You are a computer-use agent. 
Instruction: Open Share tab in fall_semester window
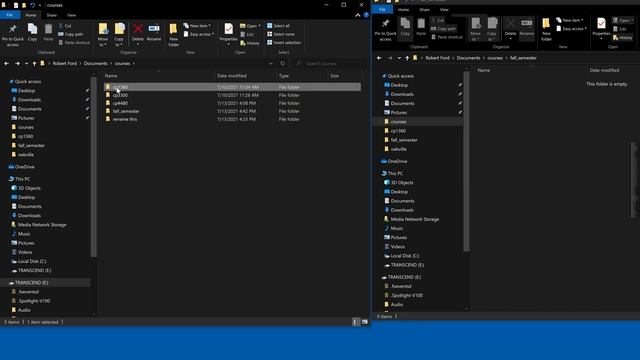424,9
